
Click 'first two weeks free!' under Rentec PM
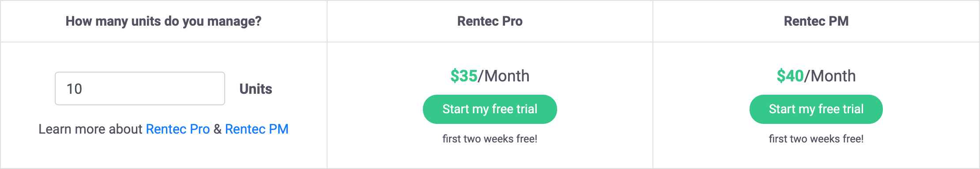click(x=816, y=139)
